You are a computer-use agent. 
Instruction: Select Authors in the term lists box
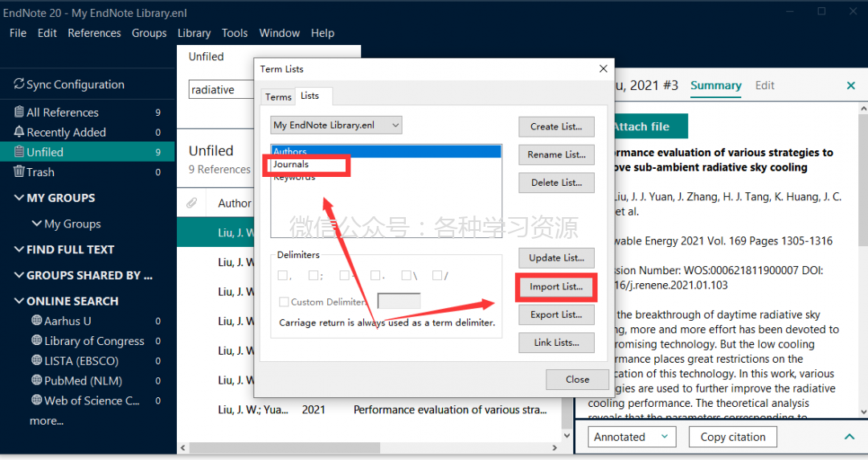pyautogui.click(x=386, y=151)
